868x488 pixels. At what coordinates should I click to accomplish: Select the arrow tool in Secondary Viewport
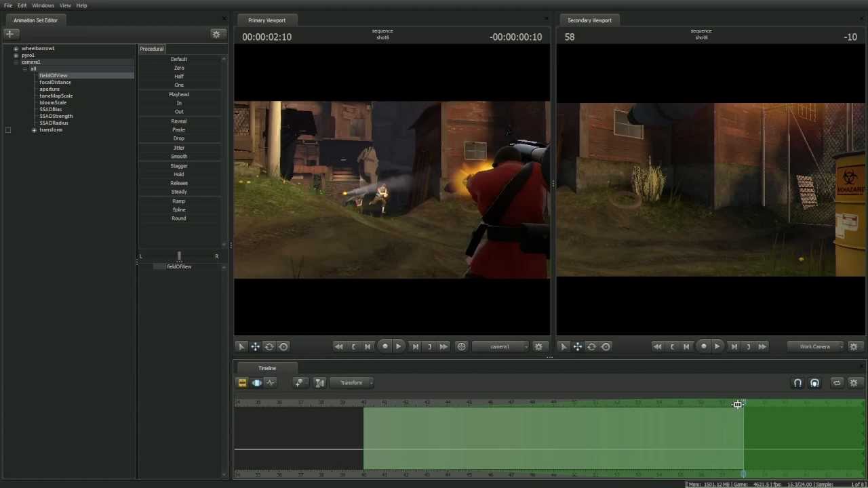[563, 346]
